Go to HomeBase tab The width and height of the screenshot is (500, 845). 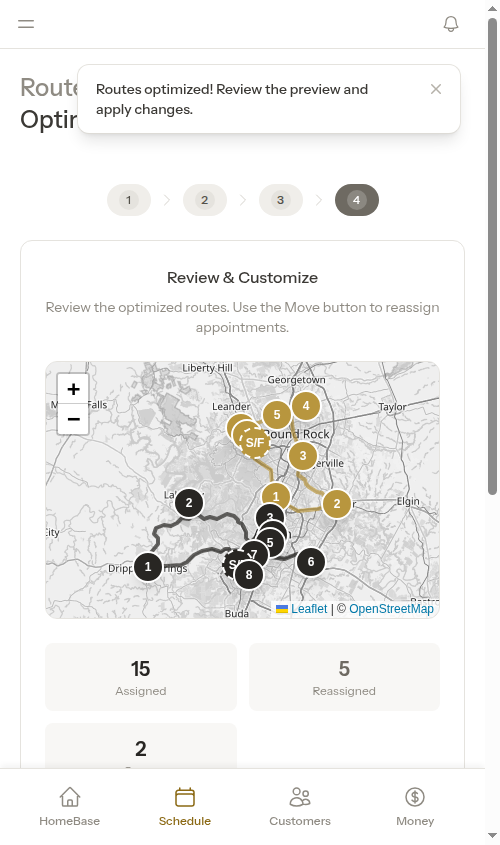[x=70, y=807]
